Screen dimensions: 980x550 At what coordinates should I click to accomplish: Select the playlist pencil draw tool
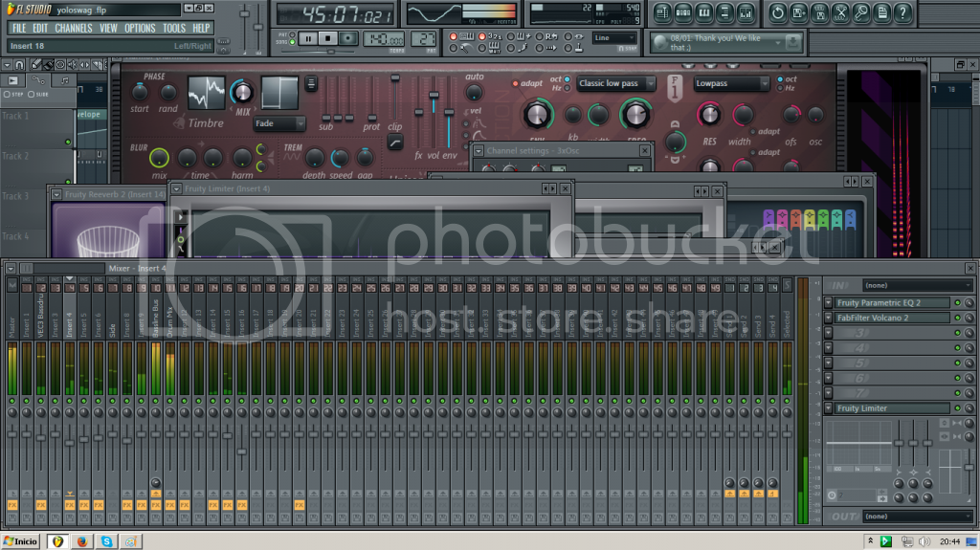pos(35,64)
